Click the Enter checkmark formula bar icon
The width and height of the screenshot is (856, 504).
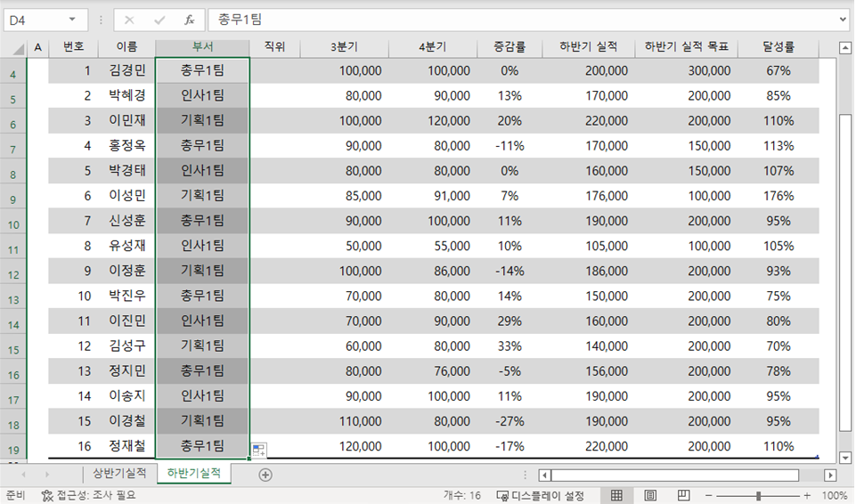pos(159,20)
